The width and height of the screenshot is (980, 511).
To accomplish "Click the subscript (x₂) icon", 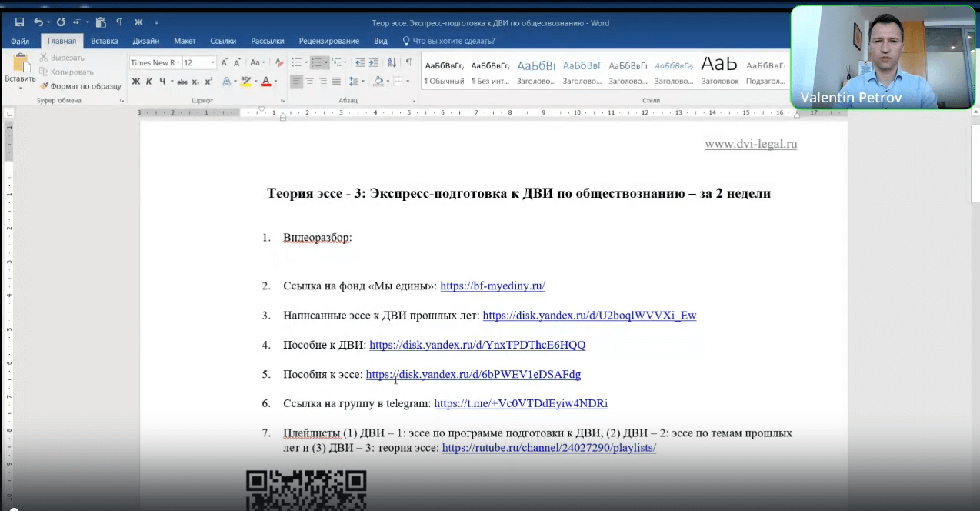I will pyautogui.click(x=195, y=81).
